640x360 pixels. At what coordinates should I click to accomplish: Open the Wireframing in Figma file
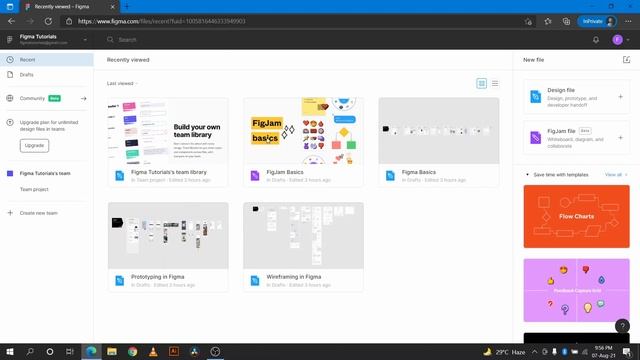pos(303,247)
